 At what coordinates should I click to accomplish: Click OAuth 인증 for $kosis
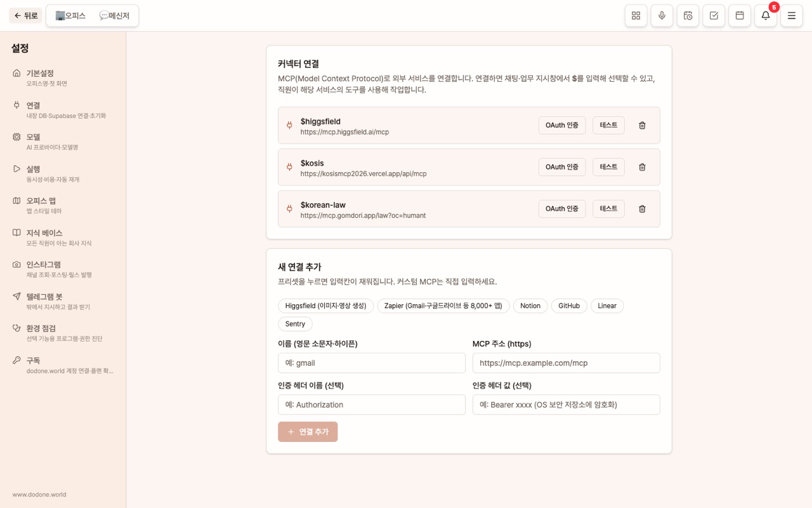click(x=562, y=167)
